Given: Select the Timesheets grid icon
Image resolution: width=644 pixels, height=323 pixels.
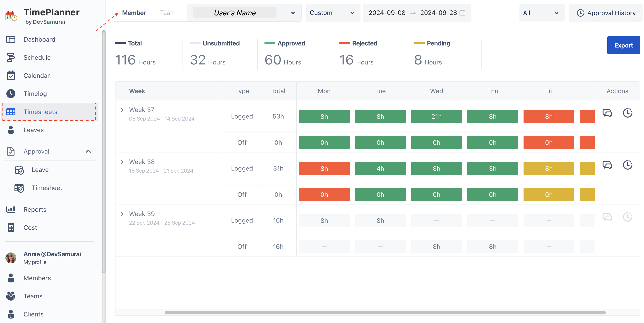Looking at the screenshot, I should (x=11, y=112).
